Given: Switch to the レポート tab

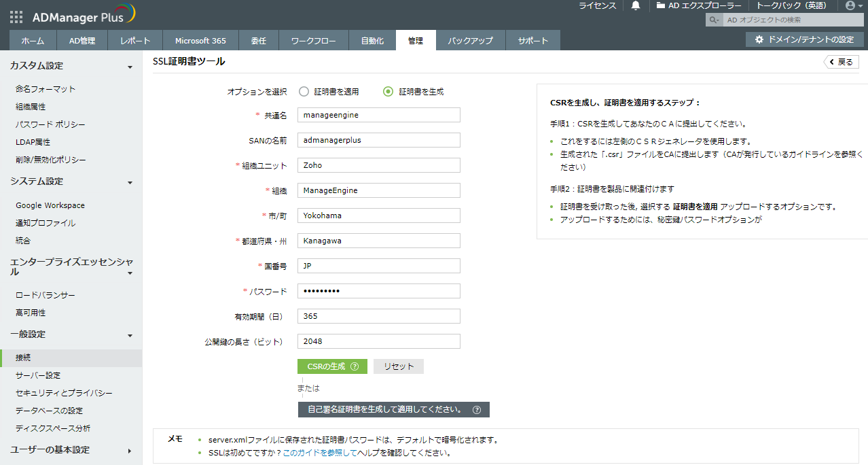Looking at the screenshot, I should click(135, 41).
